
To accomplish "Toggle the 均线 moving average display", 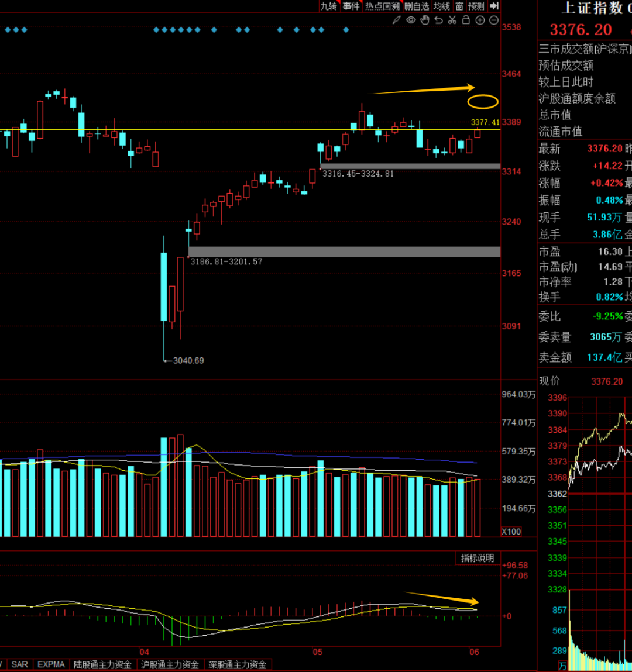I will [442, 6].
